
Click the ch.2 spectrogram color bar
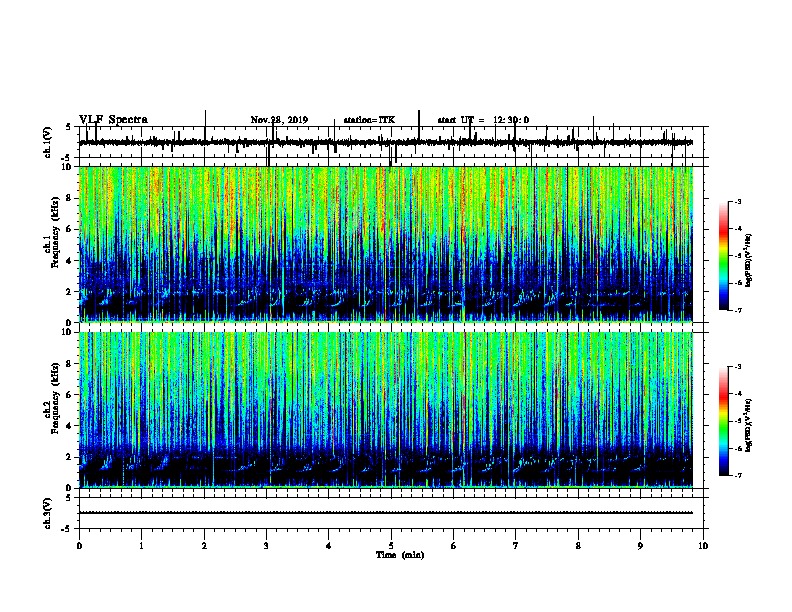tap(723, 421)
